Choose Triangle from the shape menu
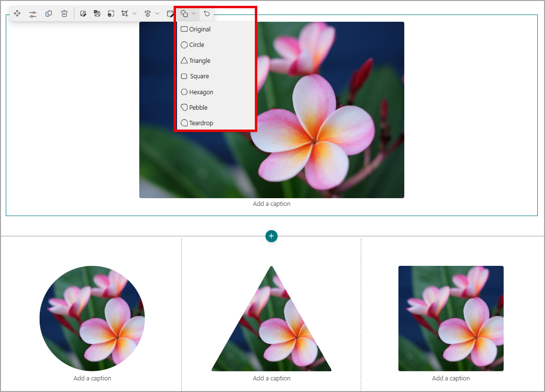The width and height of the screenshot is (545, 392). click(x=199, y=61)
